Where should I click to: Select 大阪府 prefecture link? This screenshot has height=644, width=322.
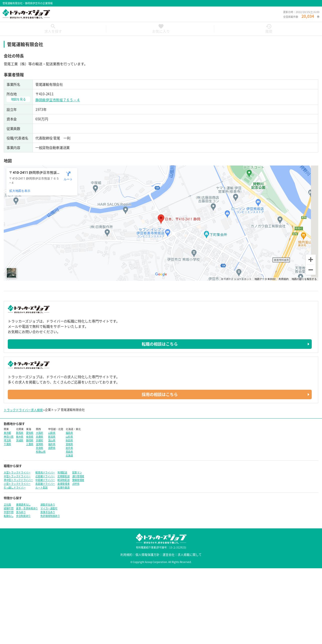point(39,433)
